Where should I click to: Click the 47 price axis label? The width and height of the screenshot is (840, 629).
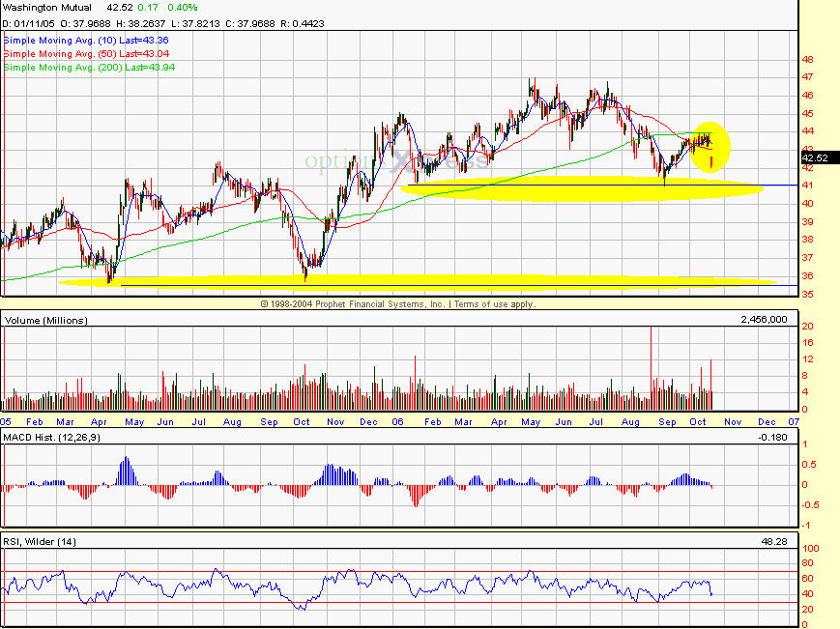click(808, 77)
